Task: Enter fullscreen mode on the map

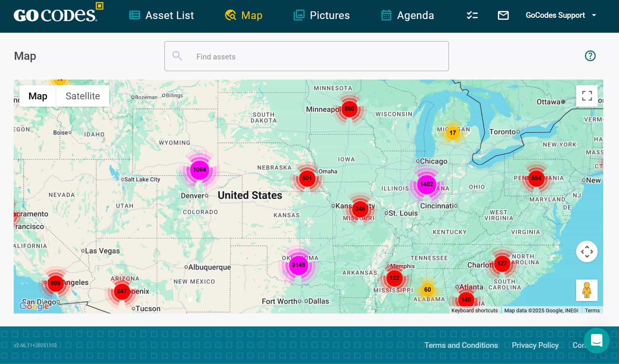Action: click(587, 96)
